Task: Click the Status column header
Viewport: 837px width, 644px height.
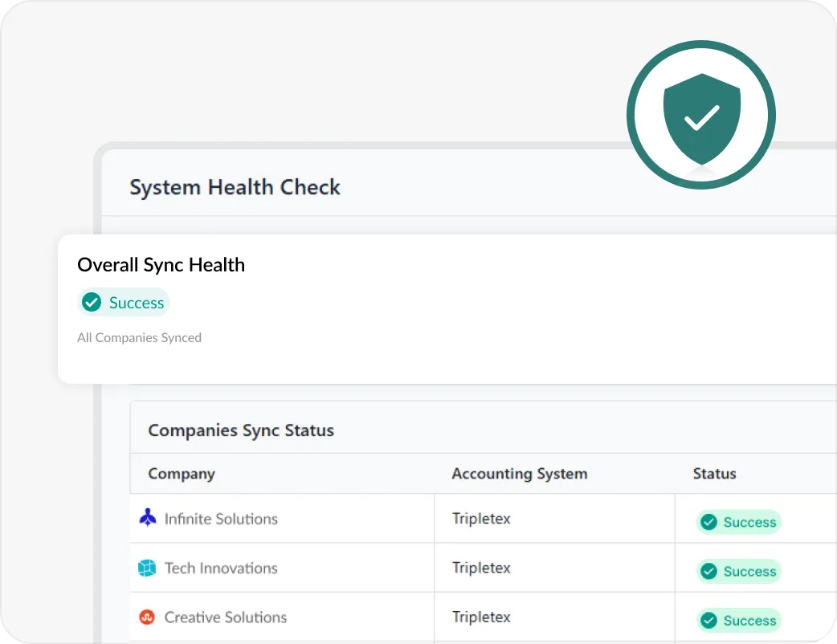Action: 714,474
